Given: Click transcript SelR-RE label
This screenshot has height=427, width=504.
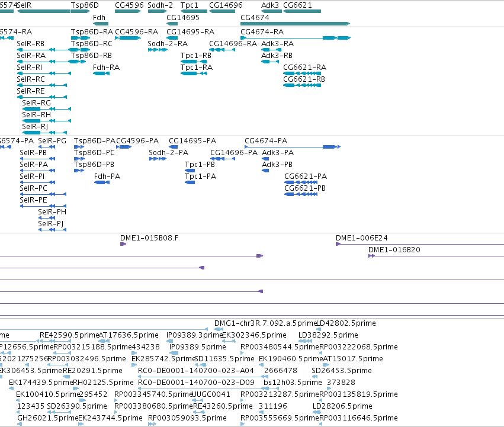Looking at the screenshot, I should pos(31,91).
